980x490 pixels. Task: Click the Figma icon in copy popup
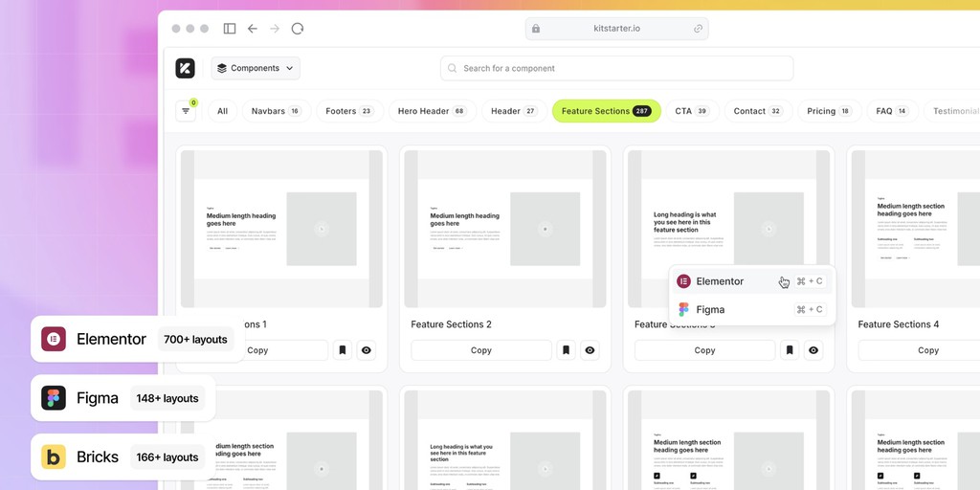pos(683,309)
